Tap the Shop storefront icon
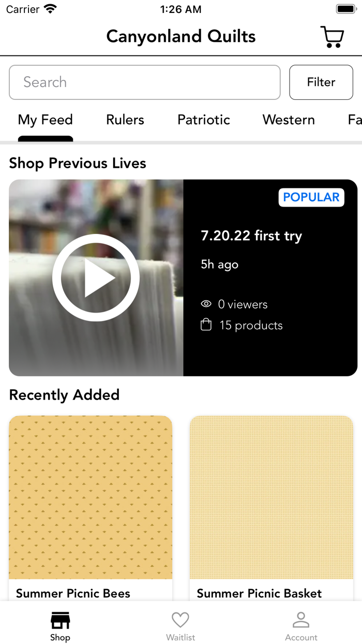Viewport: 362px width, 644px height. click(x=60, y=620)
